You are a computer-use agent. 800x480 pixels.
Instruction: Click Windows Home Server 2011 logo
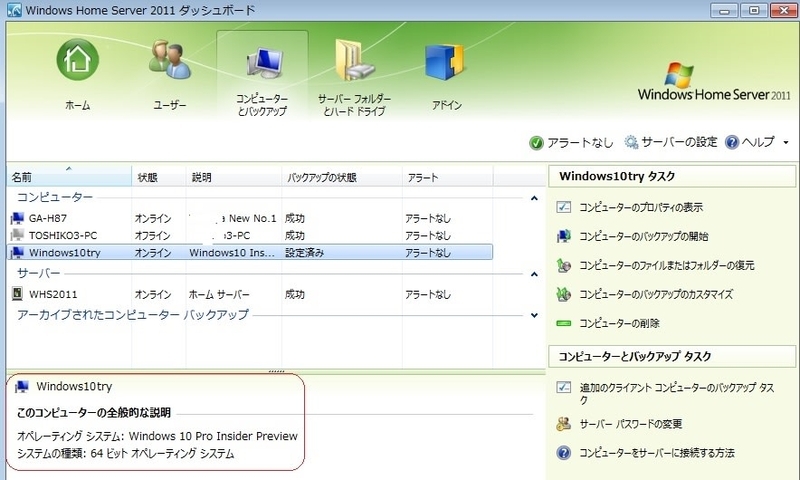[x=713, y=83]
